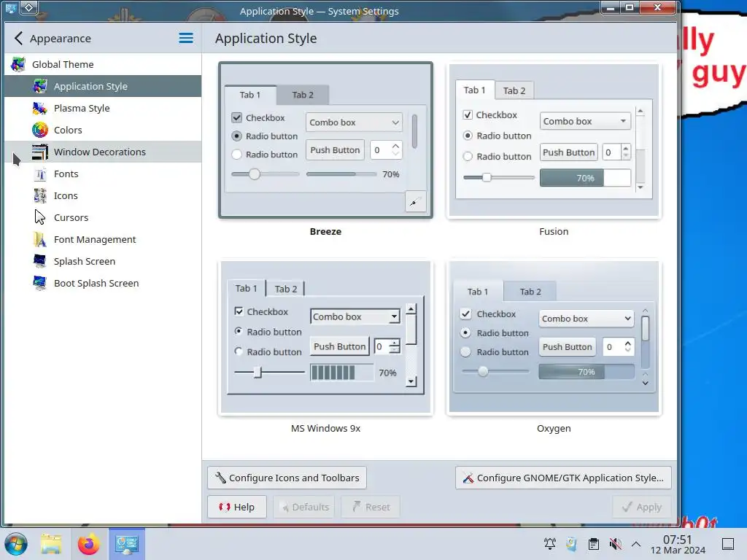Click the Apply button
Screen dimensions: 747x560
(642, 507)
